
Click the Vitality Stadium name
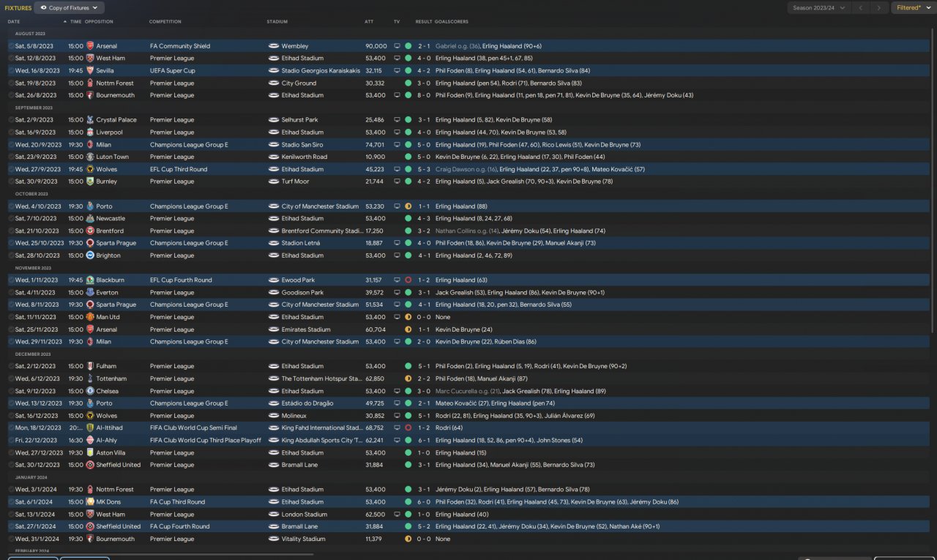(303, 539)
